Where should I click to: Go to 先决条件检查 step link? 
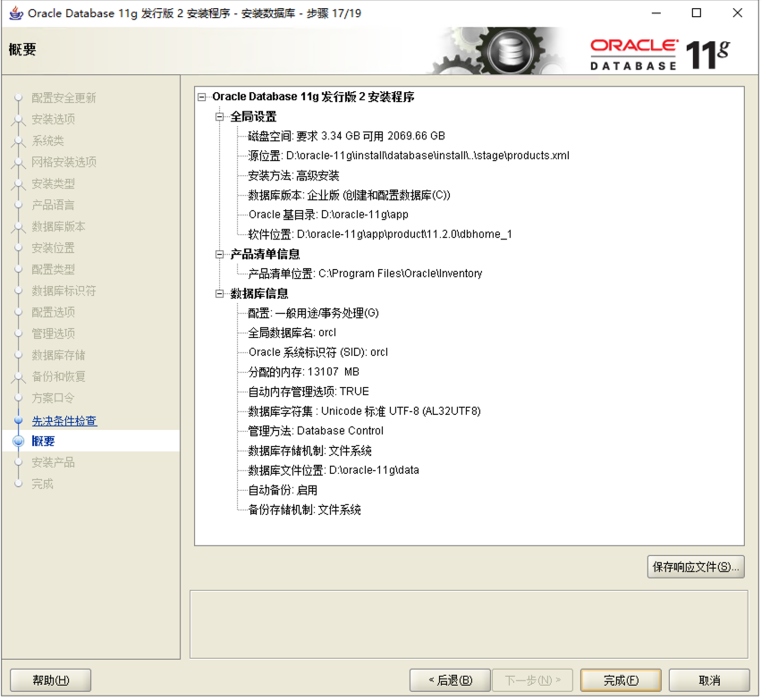(x=64, y=420)
